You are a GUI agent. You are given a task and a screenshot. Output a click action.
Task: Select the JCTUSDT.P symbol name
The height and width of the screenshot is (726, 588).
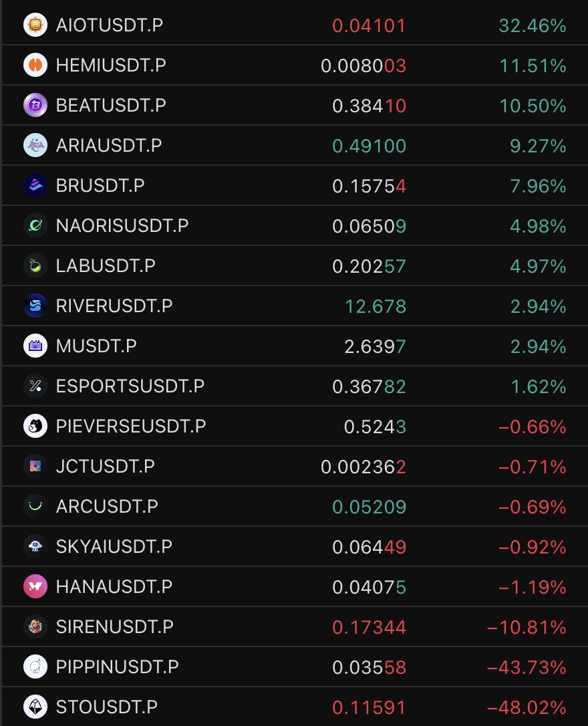(105, 467)
